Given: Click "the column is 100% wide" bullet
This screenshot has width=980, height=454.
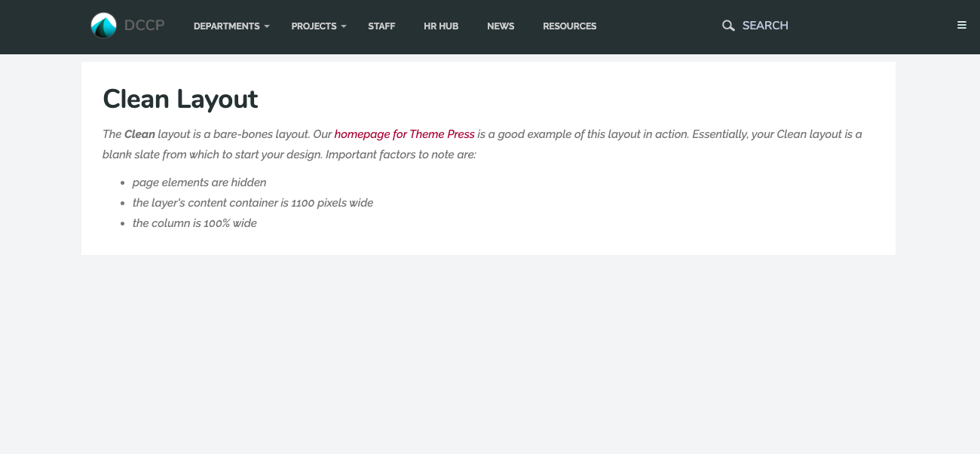Looking at the screenshot, I should pyautogui.click(x=194, y=223).
